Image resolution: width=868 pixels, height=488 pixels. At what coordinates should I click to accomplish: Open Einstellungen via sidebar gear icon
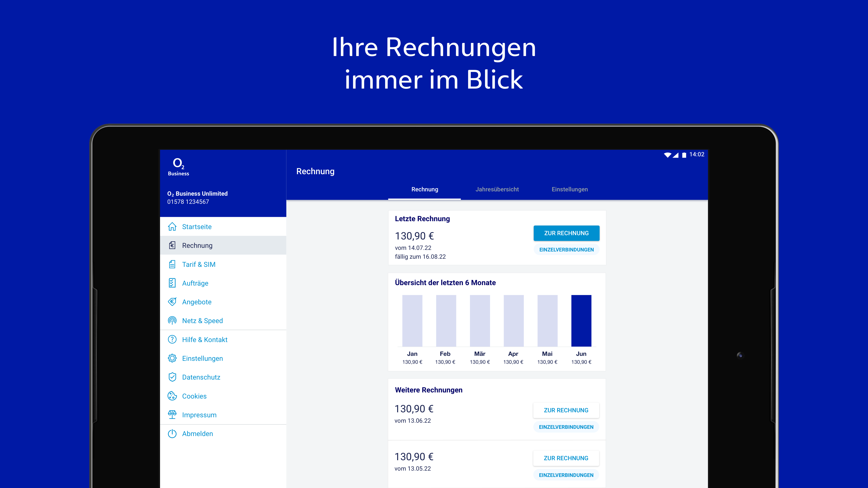click(172, 358)
